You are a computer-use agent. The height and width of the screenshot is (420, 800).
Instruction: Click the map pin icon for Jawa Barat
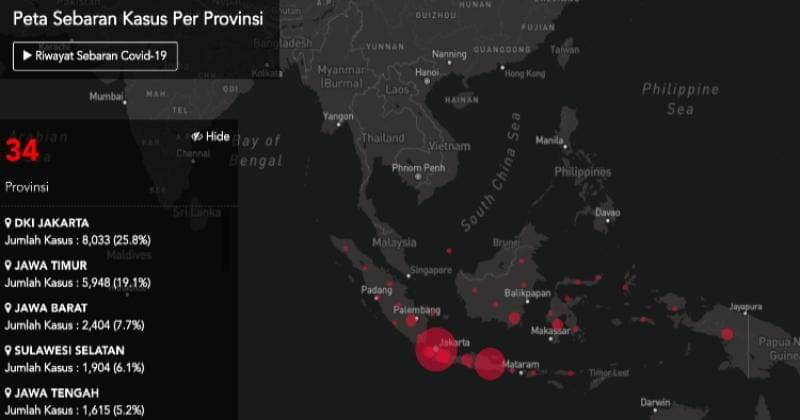(x=9, y=309)
